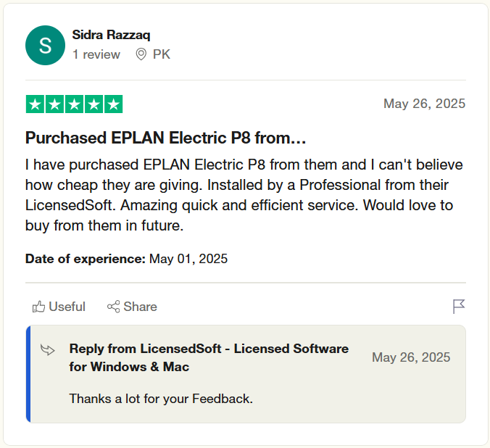490x448 pixels.
Task: Click the reply arrow icon in company response
Action: point(48,350)
